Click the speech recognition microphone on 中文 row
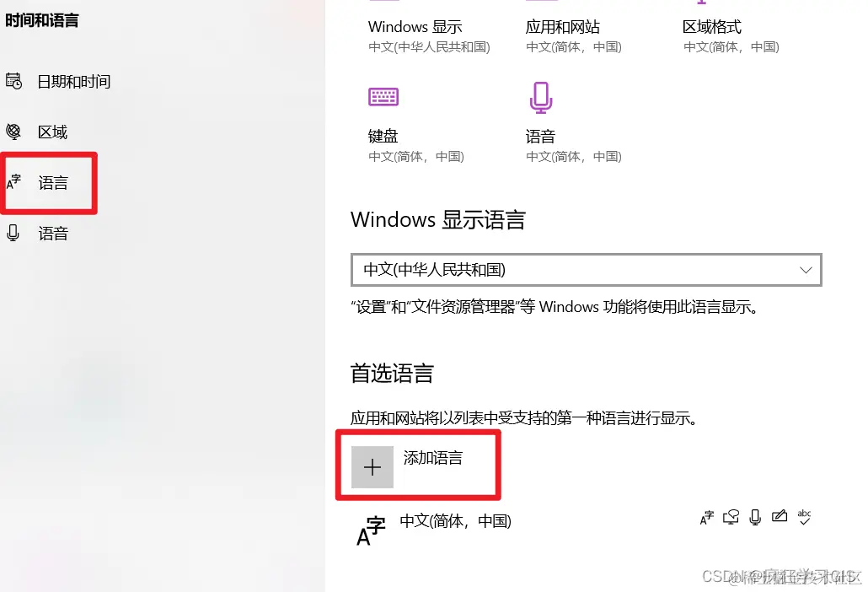This screenshot has height=592, width=868. click(x=755, y=517)
